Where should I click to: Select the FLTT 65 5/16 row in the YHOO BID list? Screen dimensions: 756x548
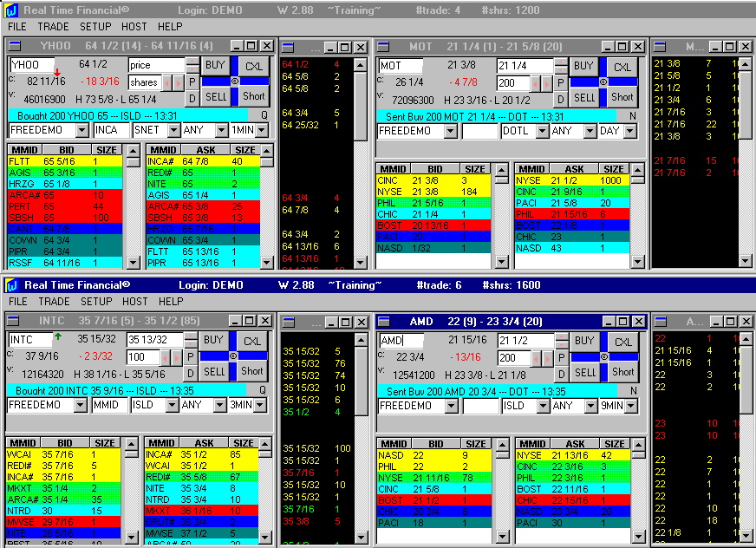click(65, 161)
